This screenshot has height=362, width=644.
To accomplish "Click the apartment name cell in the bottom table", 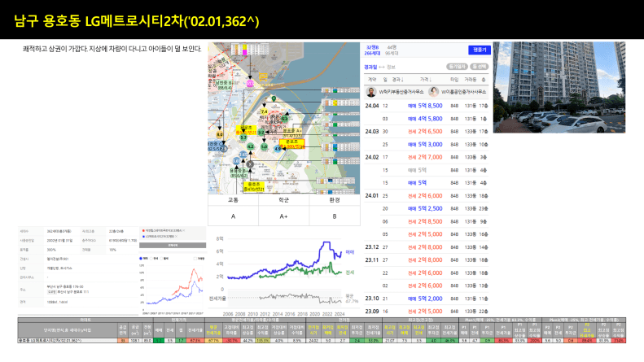I will click(68, 341).
